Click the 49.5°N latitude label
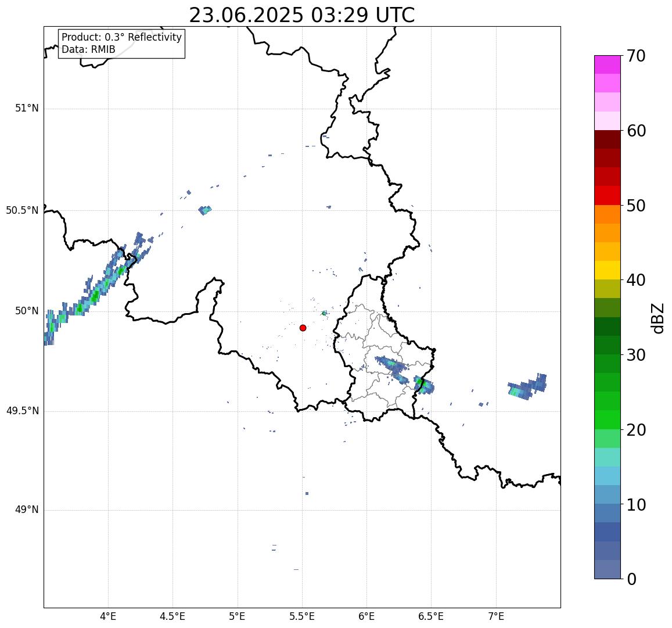This screenshot has height=628, width=672. (22, 411)
